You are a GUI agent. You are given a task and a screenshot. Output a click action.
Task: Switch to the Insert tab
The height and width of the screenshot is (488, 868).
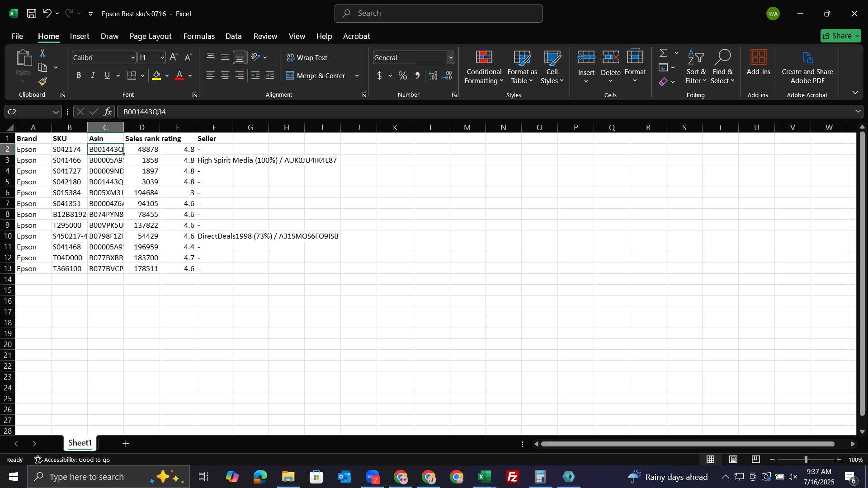tap(80, 36)
